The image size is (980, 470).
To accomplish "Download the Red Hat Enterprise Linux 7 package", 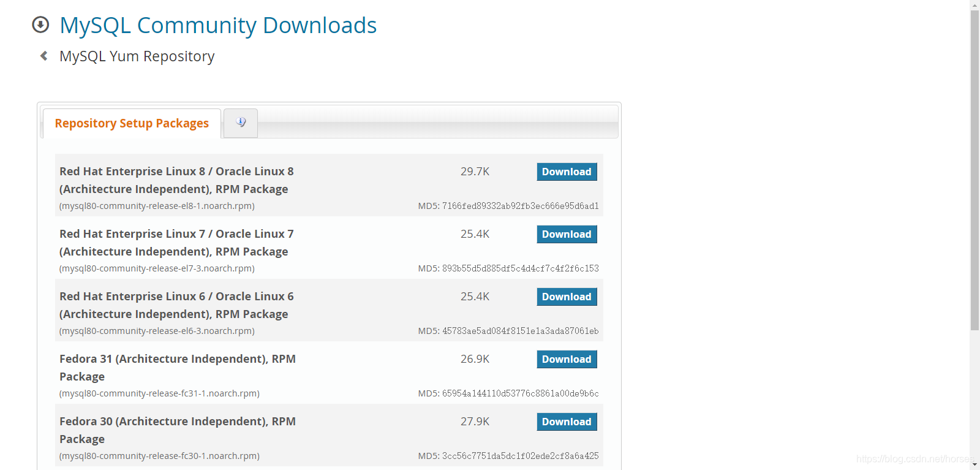I will pos(567,234).
